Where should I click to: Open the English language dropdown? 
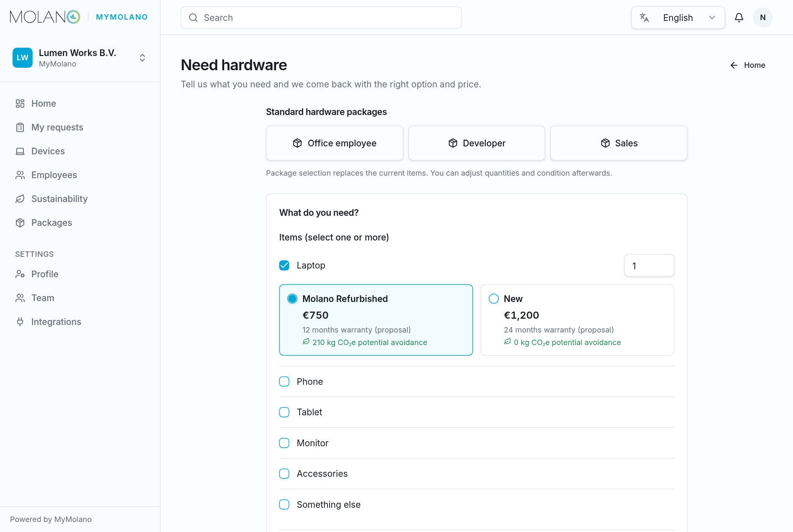678,18
